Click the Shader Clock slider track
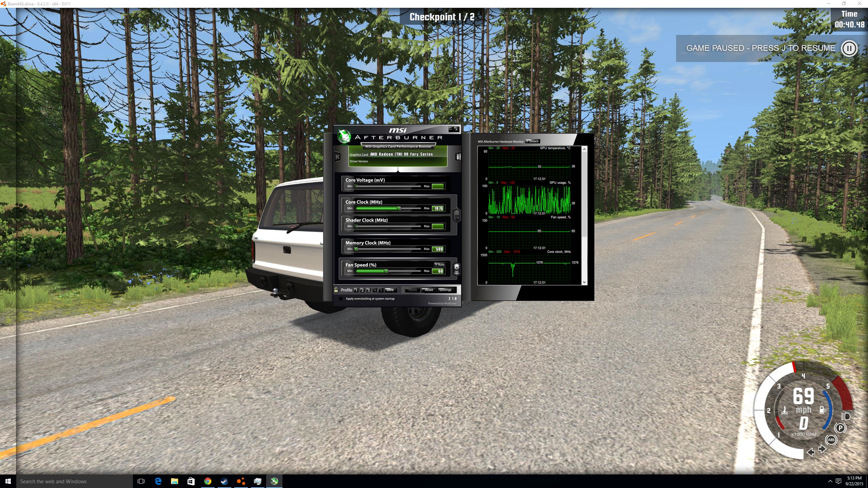 tap(388, 226)
